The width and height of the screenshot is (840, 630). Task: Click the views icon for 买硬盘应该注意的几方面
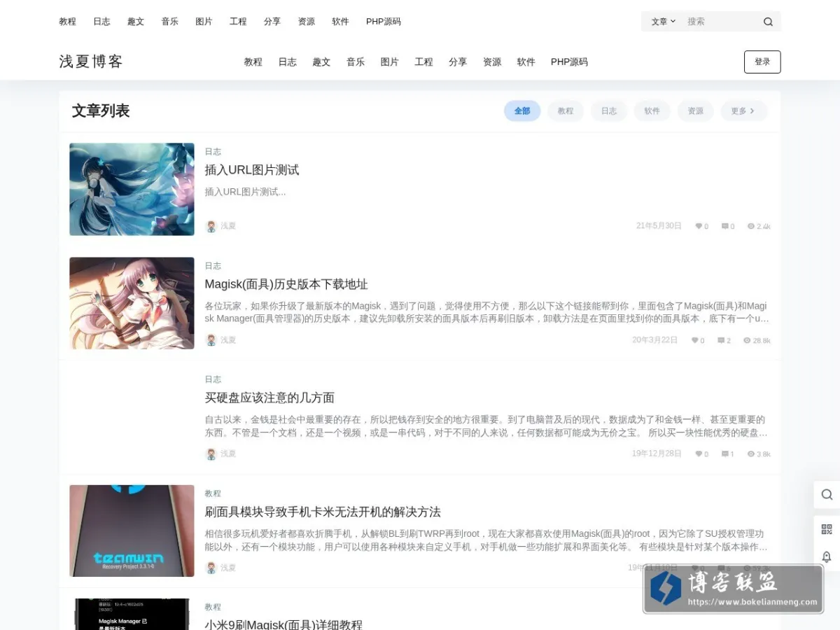[751, 454]
